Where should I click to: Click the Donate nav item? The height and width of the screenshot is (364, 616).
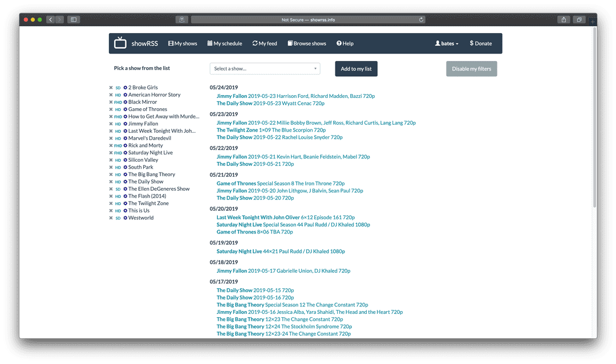[x=481, y=43]
